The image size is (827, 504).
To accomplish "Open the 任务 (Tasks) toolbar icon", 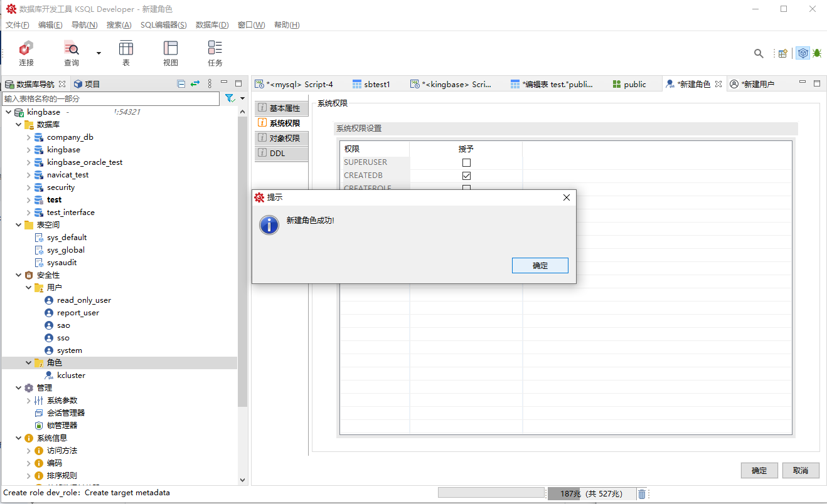I will pyautogui.click(x=215, y=53).
